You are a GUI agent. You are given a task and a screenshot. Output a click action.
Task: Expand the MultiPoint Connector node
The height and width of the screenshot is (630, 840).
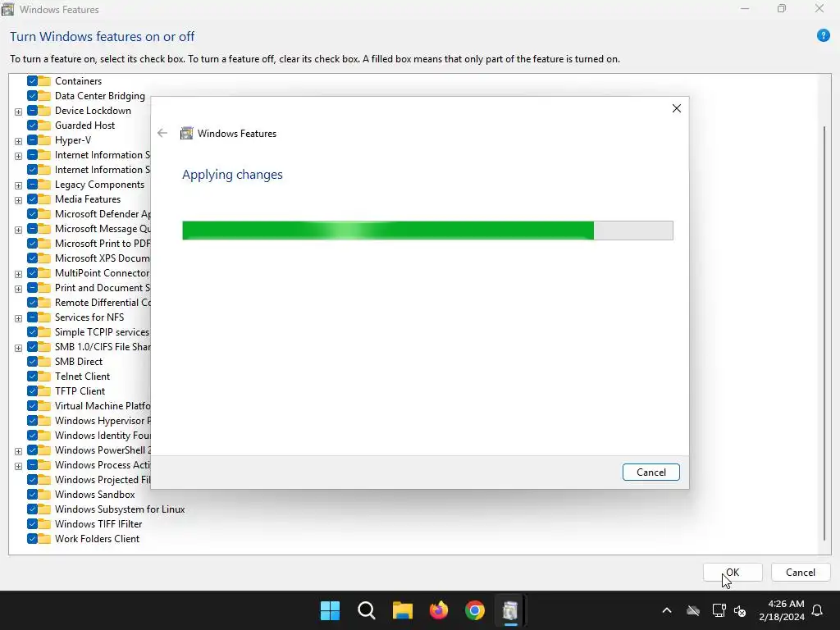[x=18, y=274]
